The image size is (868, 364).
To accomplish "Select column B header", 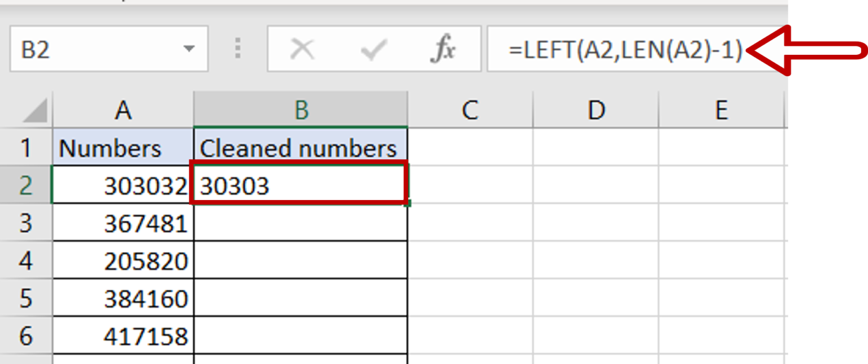I will click(301, 110).
